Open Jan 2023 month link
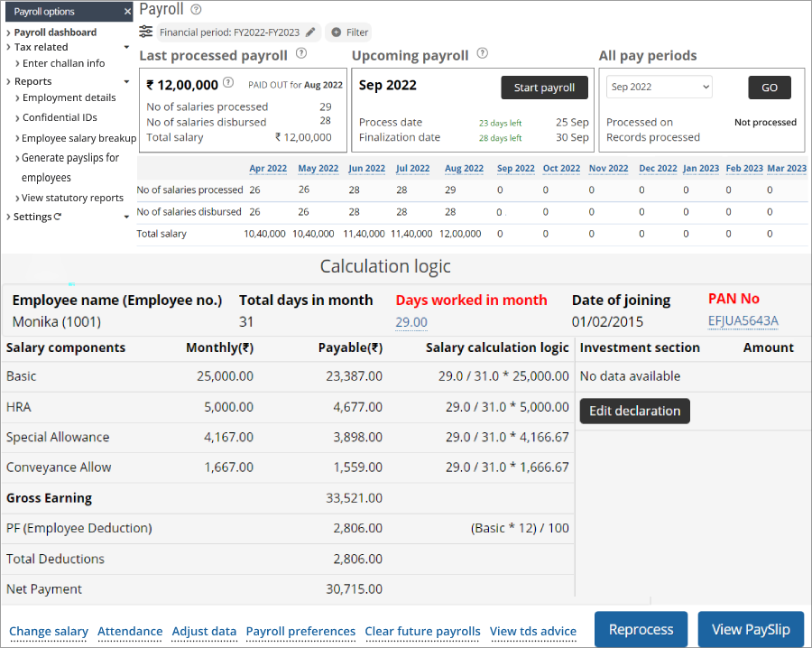Image resolution: width=812 pixels, height=648 pixels. 701,169
